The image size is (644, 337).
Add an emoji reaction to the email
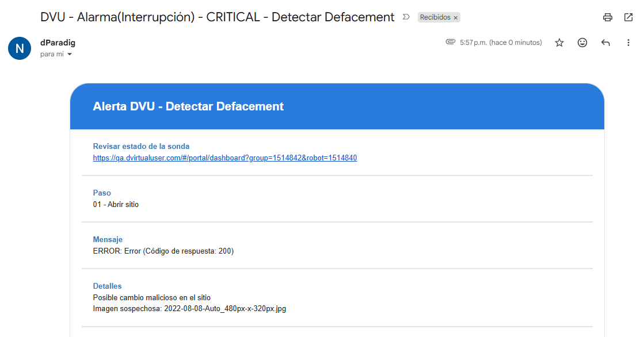click(x=582, y=43)
